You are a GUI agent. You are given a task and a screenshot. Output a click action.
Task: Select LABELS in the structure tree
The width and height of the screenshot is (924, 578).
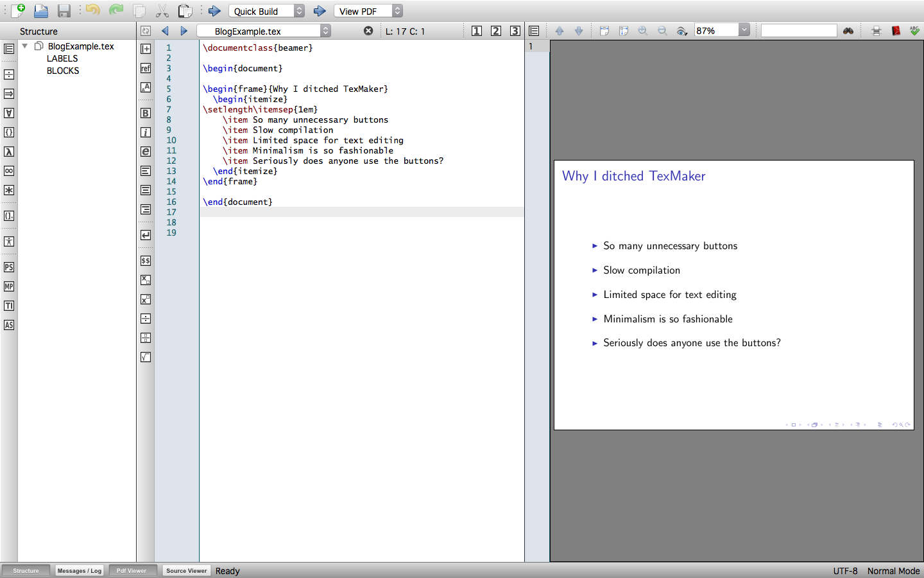(62, 58)
